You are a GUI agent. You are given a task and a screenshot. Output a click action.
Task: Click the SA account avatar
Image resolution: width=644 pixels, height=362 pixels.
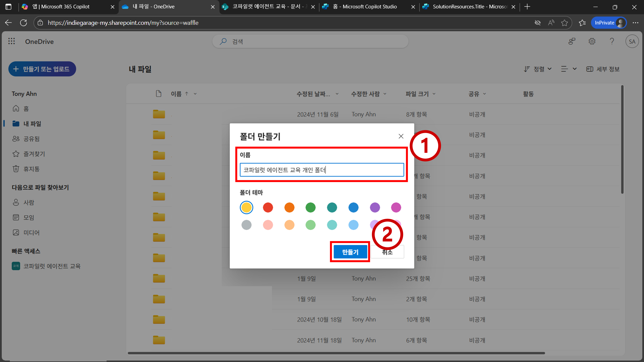point(632,42)
